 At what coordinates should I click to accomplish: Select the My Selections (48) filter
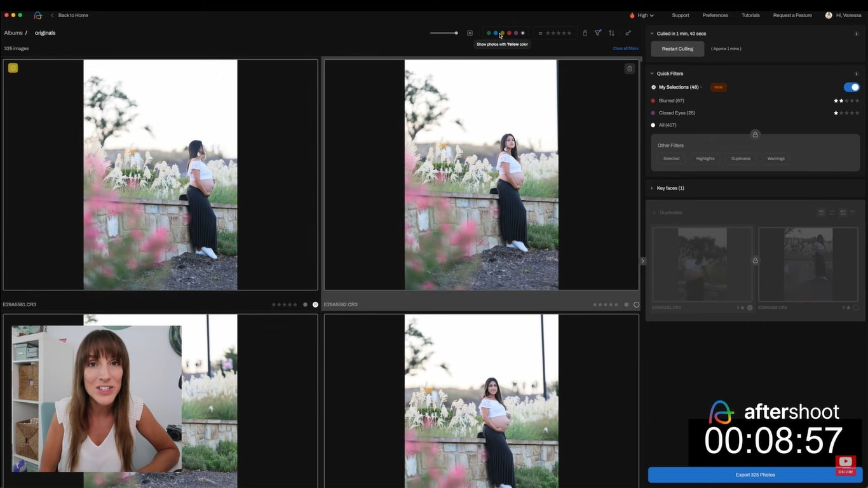click(x=679, y=87)
